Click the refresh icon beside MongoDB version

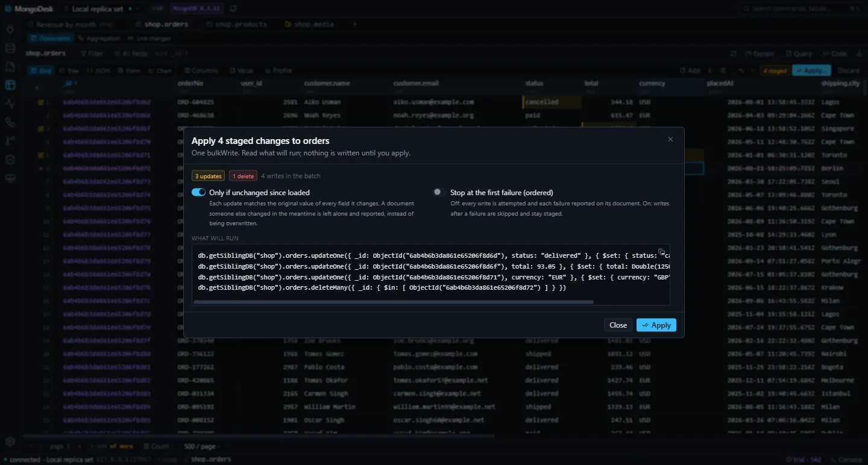pyautogui.click(x=233, y=8)
